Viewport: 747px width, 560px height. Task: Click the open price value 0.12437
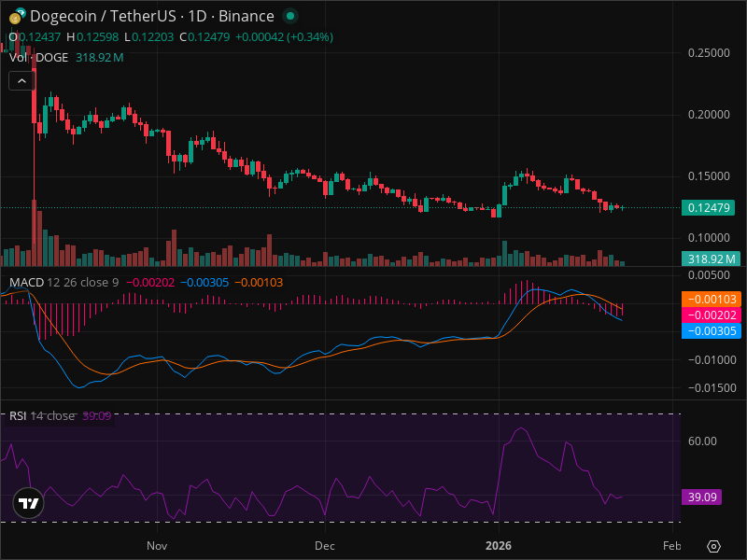[40, 37]
